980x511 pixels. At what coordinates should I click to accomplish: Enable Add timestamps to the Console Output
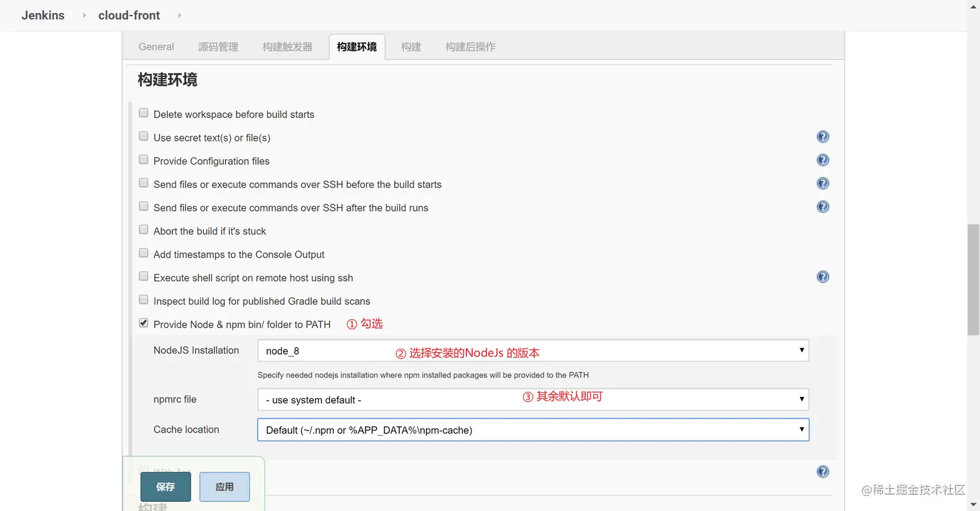(144, 253)
